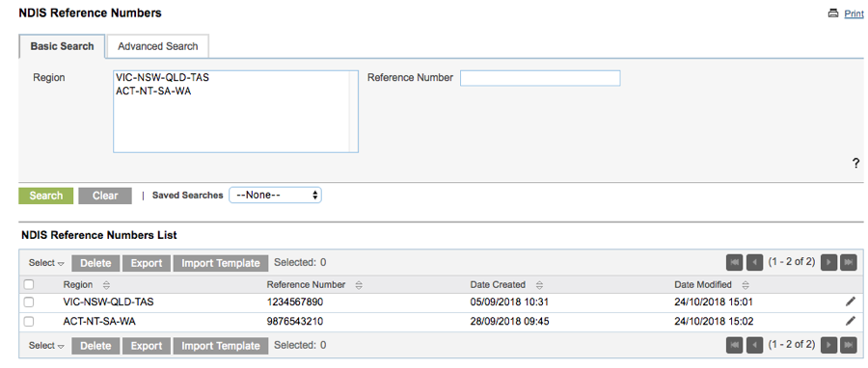The image size is (868, 368).
Task: Click the top Import Template button
Action: coord(221,263)
